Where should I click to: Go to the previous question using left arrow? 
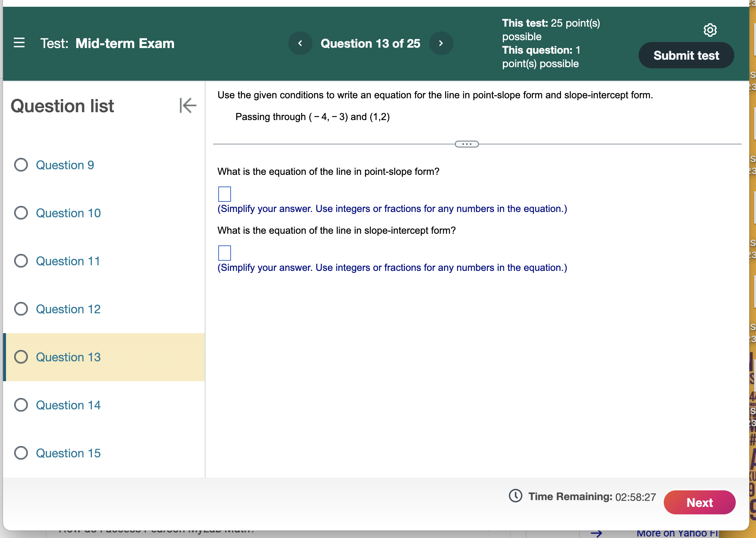[x=300, y=43]
